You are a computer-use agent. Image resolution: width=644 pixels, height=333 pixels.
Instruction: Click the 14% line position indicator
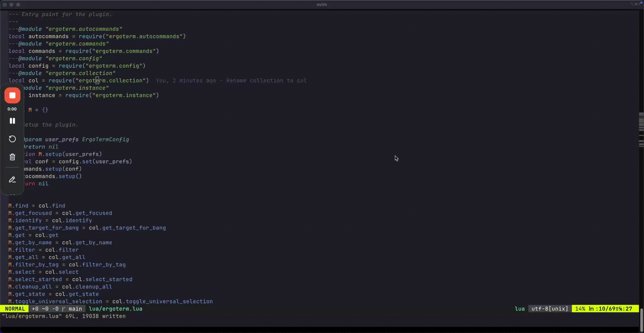coord(580,309)
